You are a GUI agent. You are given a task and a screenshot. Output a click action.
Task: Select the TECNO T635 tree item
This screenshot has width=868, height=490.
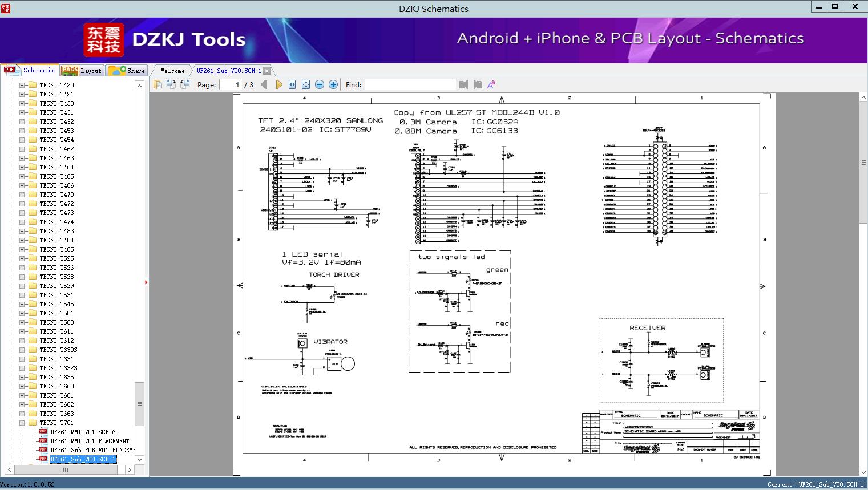pyautogui.click(x=56, y=377)
